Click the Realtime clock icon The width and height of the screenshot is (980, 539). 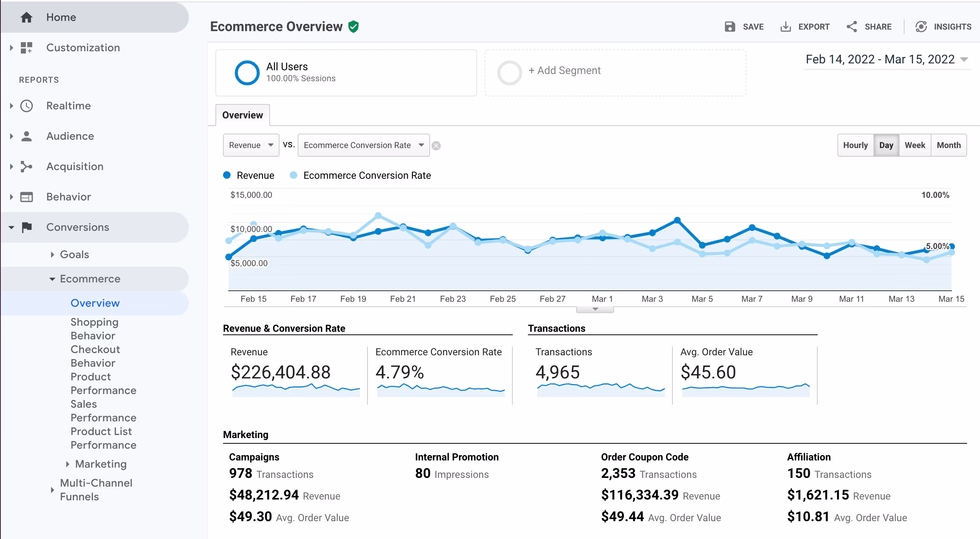(x=26, y=106)
